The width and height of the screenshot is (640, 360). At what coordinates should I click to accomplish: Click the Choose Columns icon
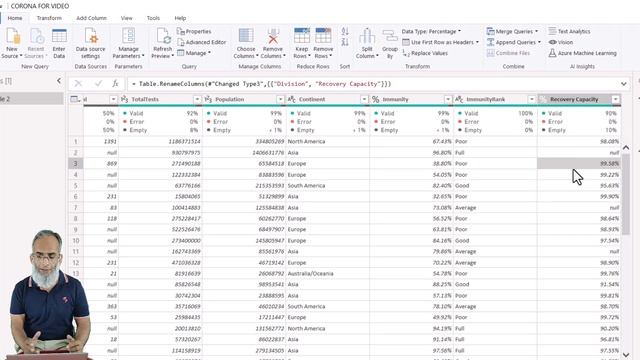coord(246,36)
